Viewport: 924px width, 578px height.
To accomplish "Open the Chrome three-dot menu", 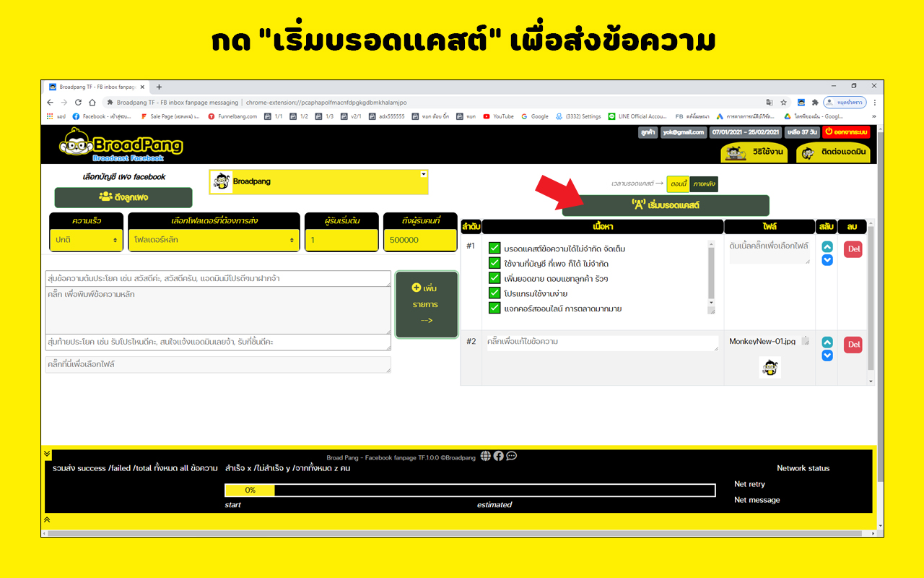I will [x=875, y=103].
